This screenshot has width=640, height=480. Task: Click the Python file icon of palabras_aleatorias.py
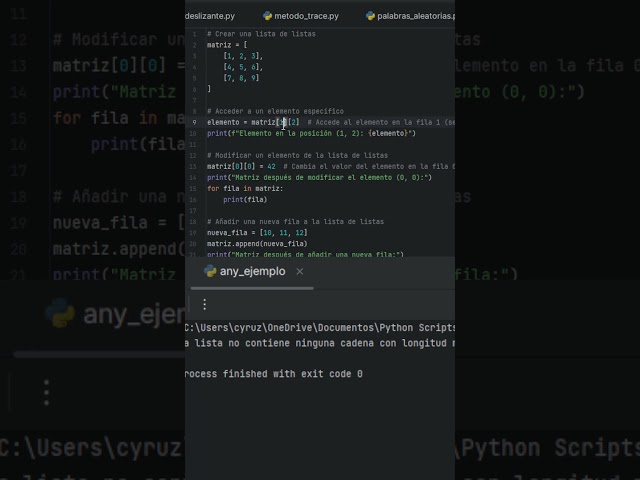pyautogui.click(x=370, y=16)
